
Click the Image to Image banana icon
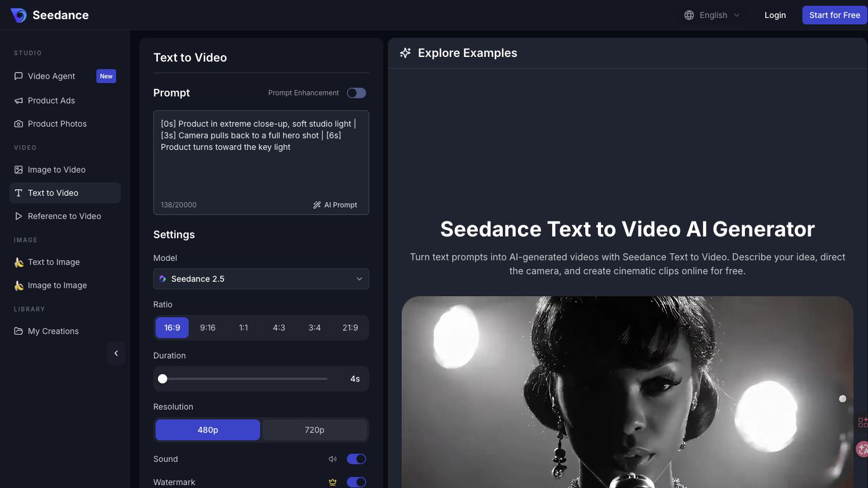(19, 285)
